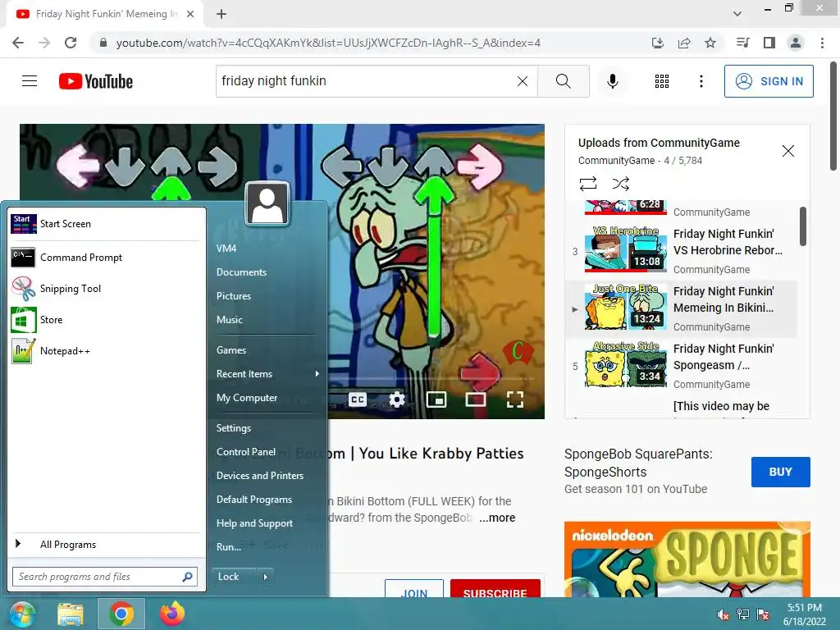The width and height of the screenshot is (840, 630).
Task: Open Firefox from the taskbar
Action: coord(171,614)
